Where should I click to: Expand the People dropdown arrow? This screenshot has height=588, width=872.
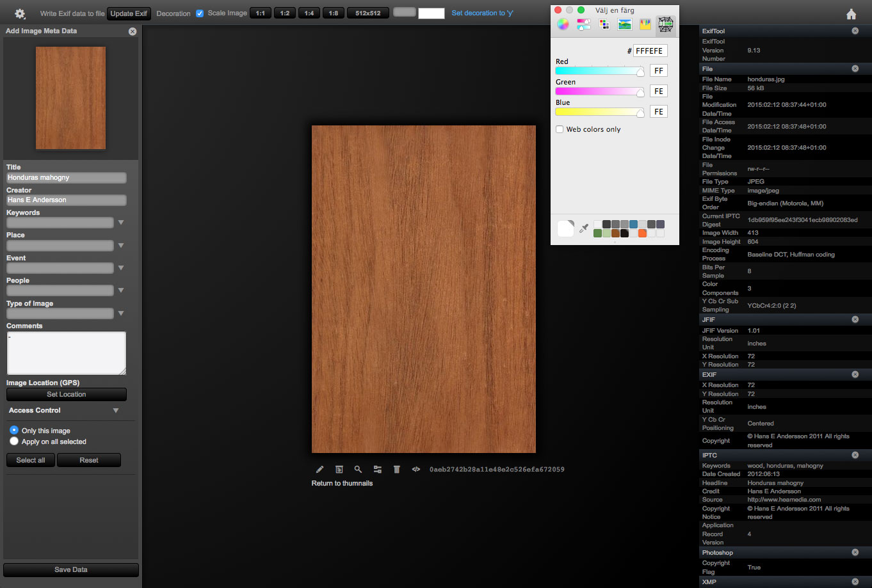121,290
